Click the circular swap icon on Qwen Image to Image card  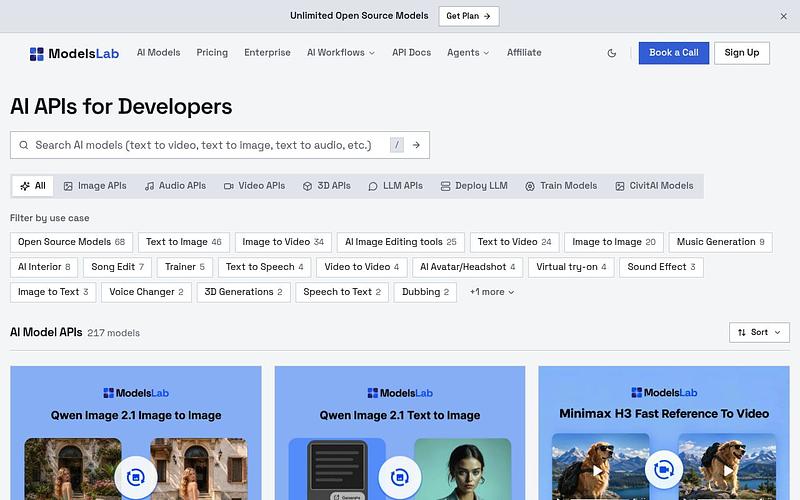pyautogui.click(x=136, y=478)
